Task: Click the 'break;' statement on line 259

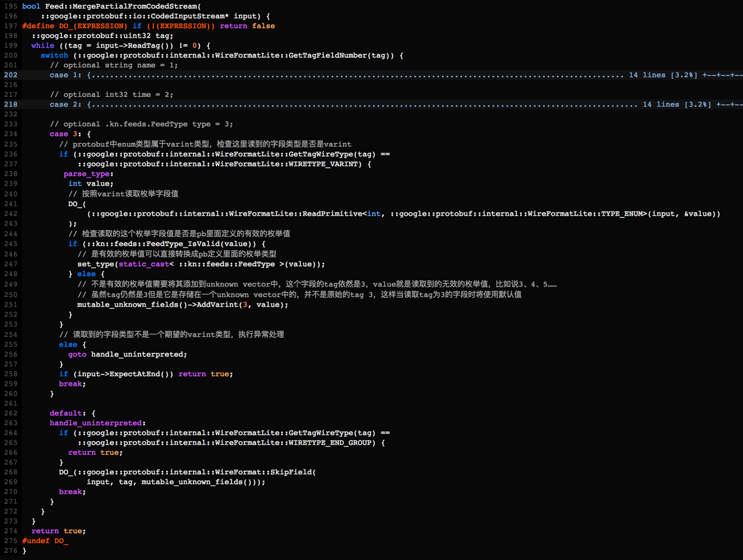Action: pos(73,384)
